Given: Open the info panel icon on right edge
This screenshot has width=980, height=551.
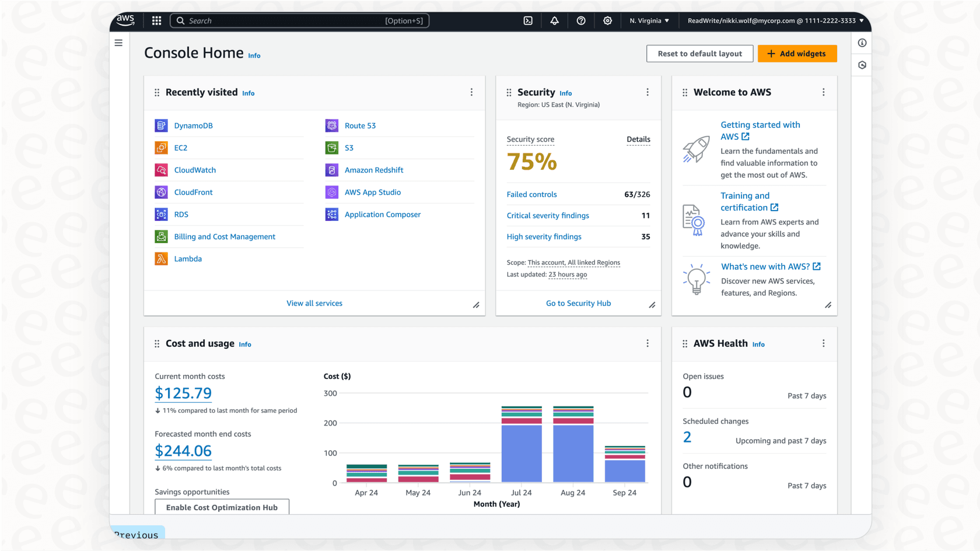Looking at the screenshot, I should pos(862,43).
